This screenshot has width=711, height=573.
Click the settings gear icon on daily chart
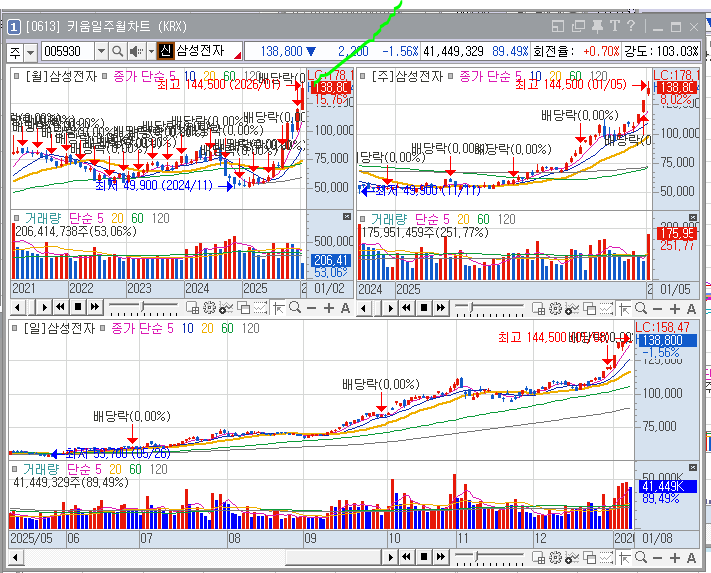555,558
